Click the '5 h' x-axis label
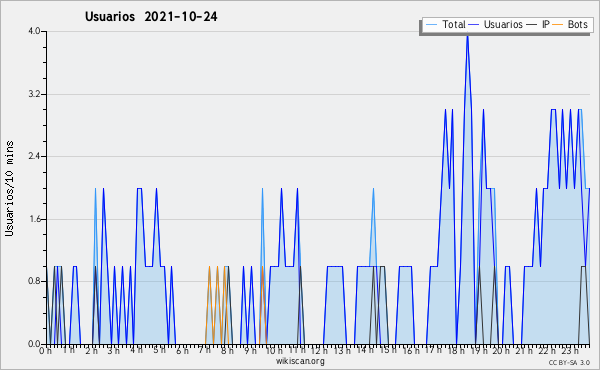Viewport: 600px width, 370px height. coord(160,350)
